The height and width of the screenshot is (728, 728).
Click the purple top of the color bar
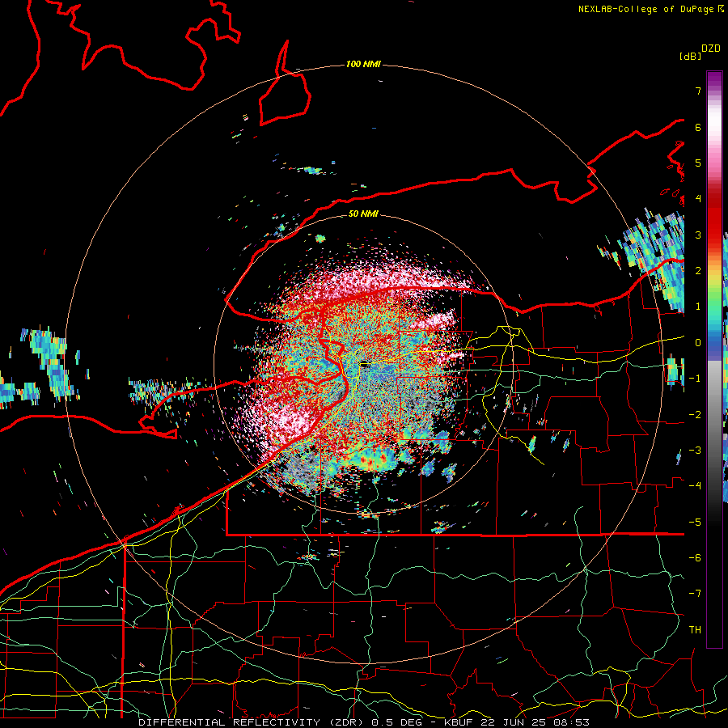coord(714,78)
